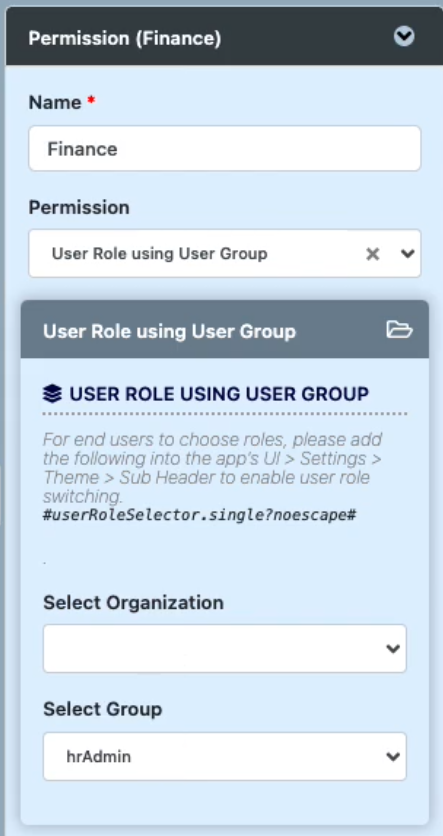This screenshot has height=836, width=443.
Task: Click the open folder icon in sub-panel header
Action: coord(399,330)
